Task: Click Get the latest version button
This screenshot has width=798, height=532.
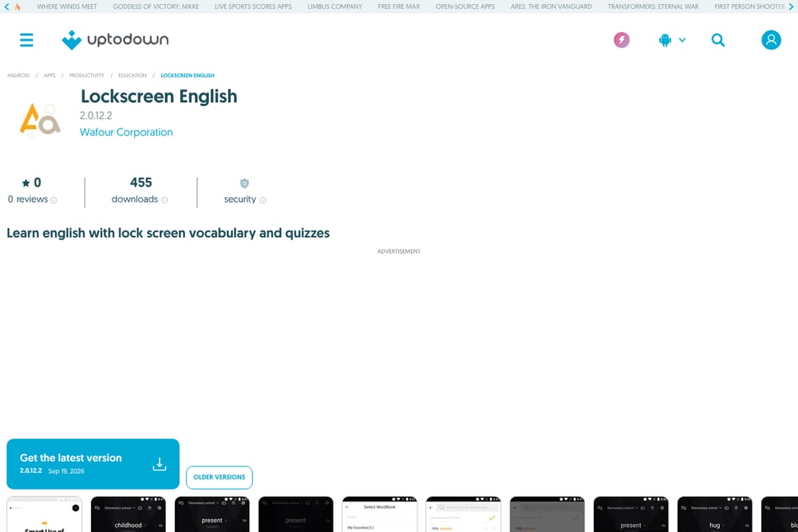Action: pos(93,464)
